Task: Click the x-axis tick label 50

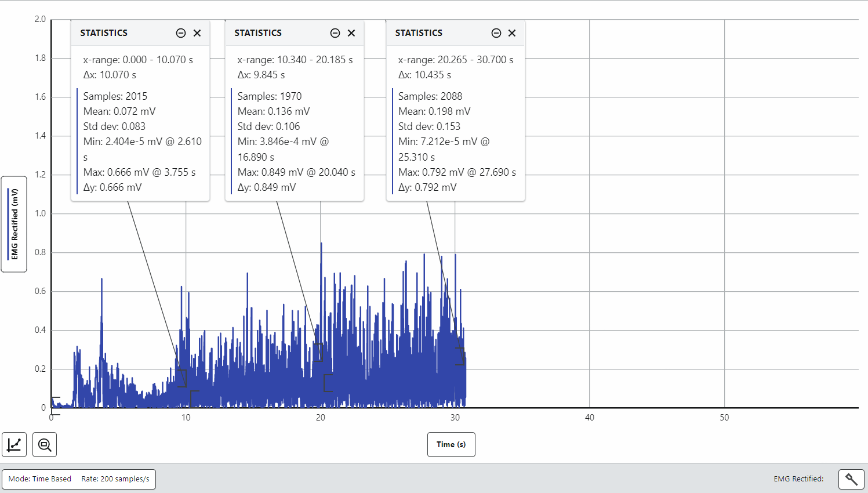Action: coord(724,418)
